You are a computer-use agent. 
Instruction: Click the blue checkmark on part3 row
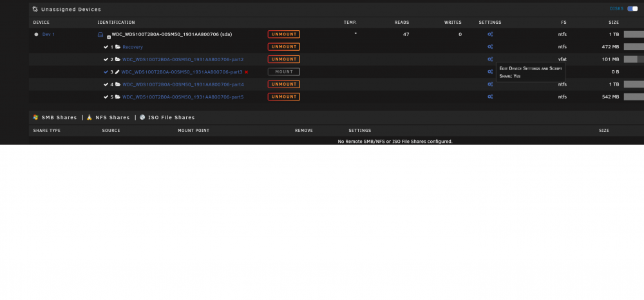[x=106, y=72]
